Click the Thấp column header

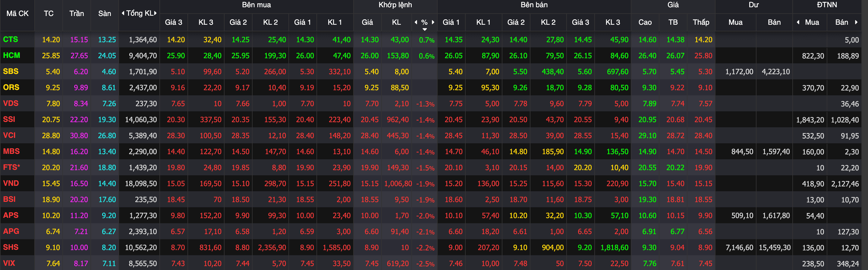[x=701, y=22]
